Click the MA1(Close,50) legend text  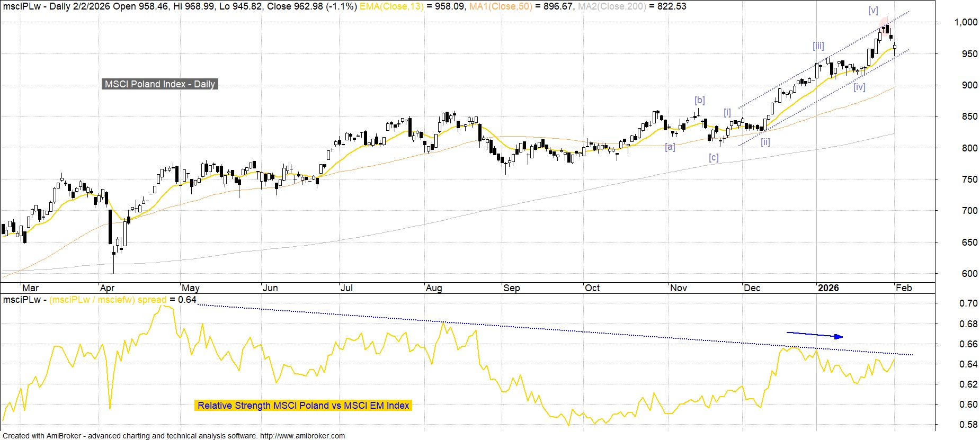point(501,6)
